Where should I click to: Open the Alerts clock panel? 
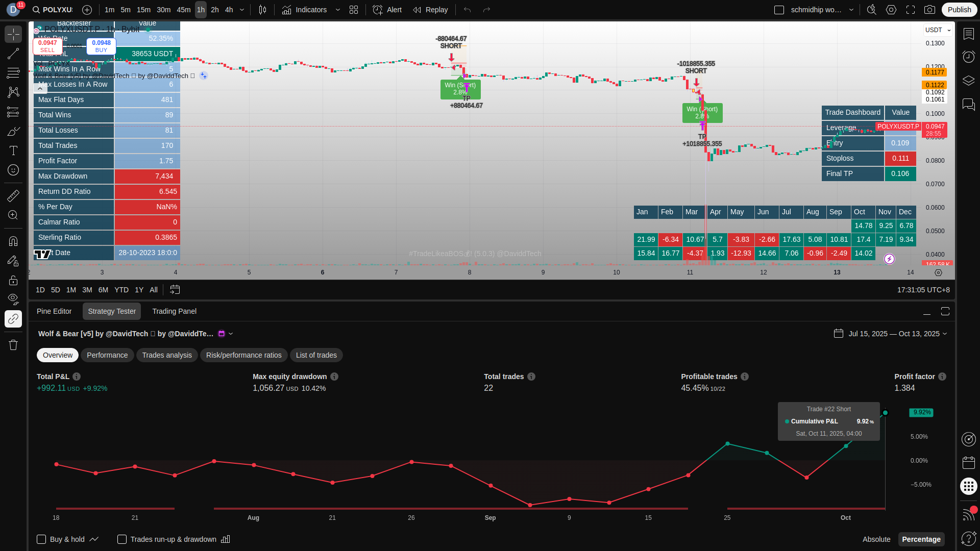[x=968, y=57]
